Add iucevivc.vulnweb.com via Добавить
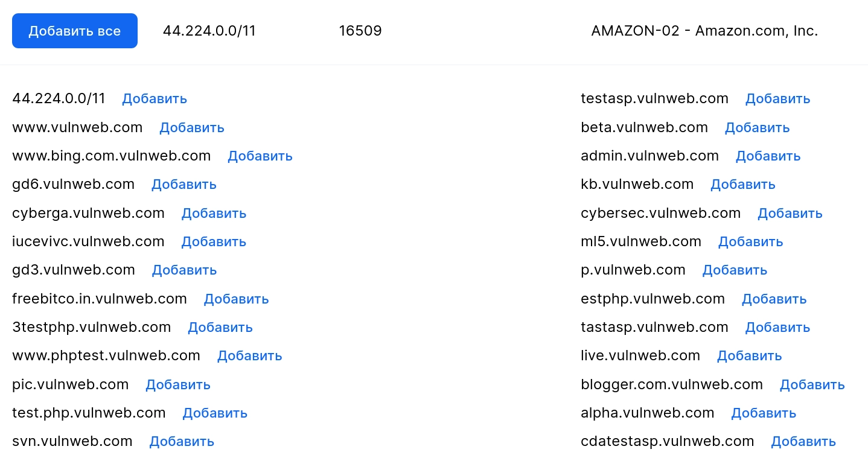 pyautogui.click(x=214, y=241)
